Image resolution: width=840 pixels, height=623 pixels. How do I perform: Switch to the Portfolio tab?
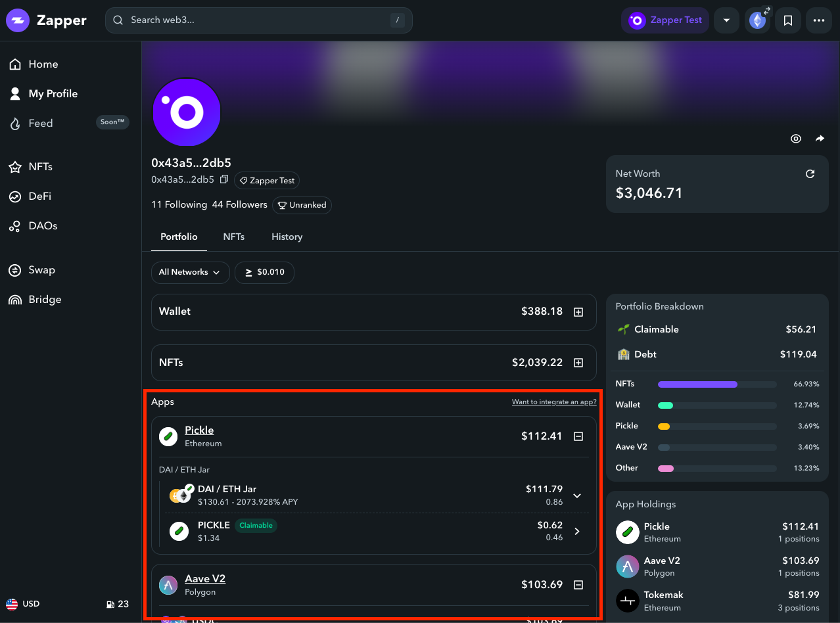(x=179, y=237)
